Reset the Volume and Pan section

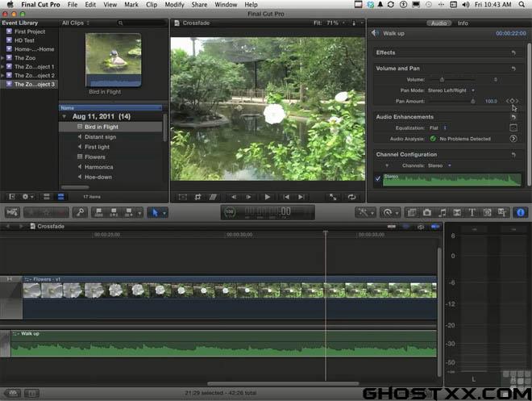(513, 69)
